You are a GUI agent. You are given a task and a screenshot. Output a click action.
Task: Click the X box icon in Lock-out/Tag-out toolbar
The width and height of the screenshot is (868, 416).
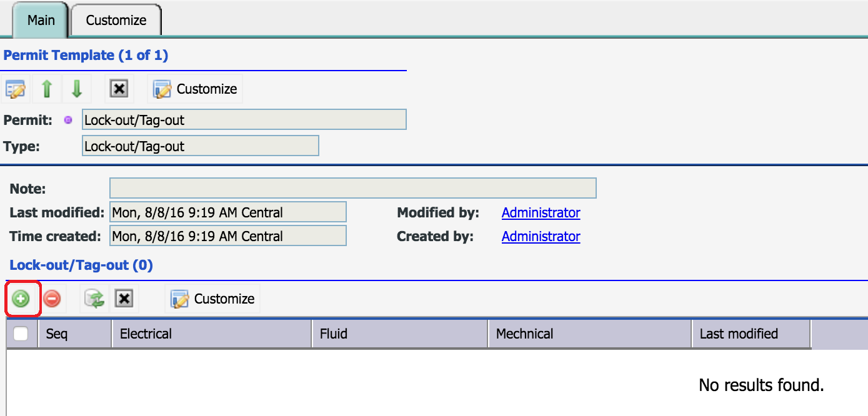(124, 299)
